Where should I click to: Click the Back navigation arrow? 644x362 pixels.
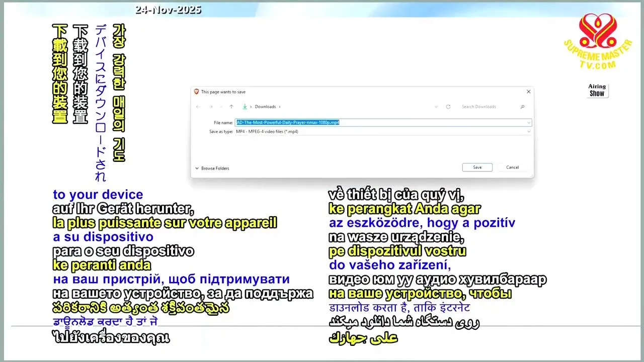198,107
